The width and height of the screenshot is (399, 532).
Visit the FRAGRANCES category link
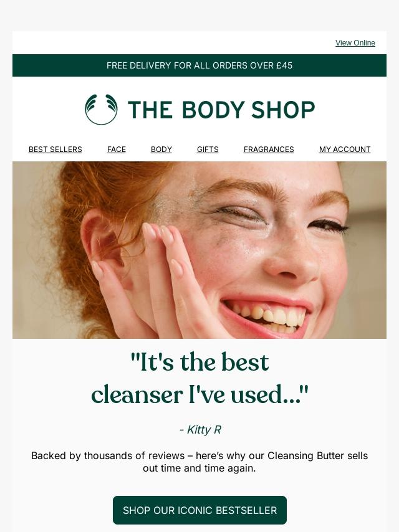point(269,150)
